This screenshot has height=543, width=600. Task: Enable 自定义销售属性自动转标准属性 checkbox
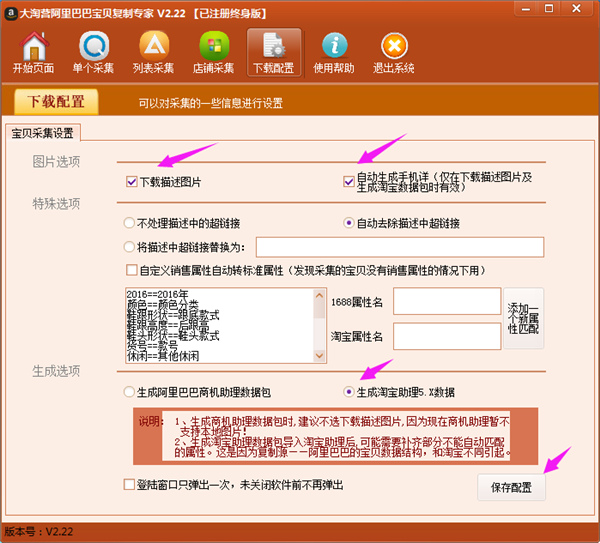tap(132, 270)
